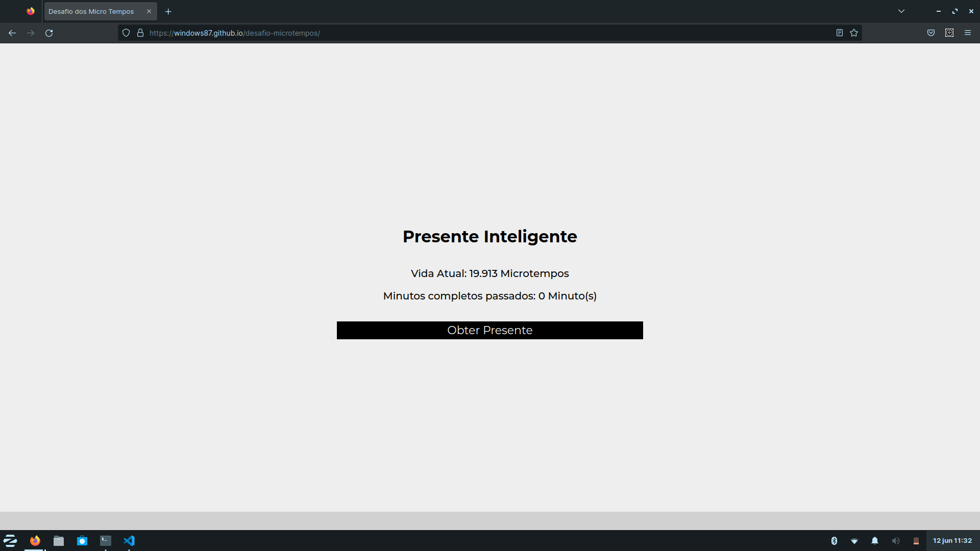This screenshot has height=551, width=980.
Task: Open reader view icon in address bar
Action: point(840,33)
